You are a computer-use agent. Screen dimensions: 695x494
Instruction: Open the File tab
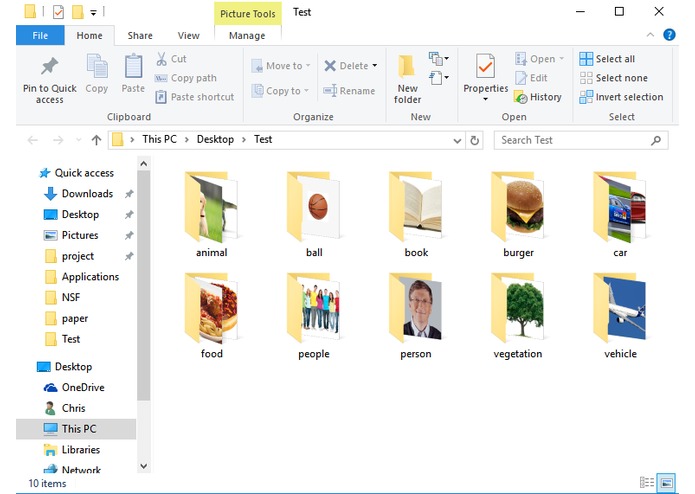pos(40,35)
